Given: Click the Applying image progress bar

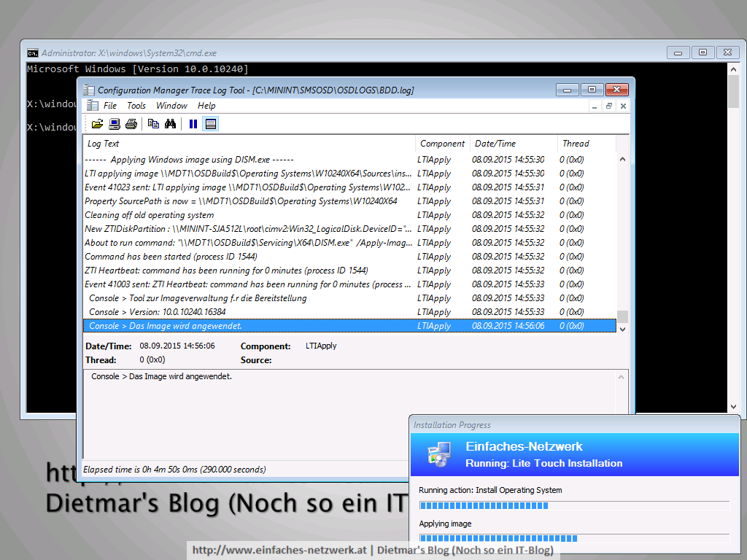Looking at the screenshot, I should [574, 539].
